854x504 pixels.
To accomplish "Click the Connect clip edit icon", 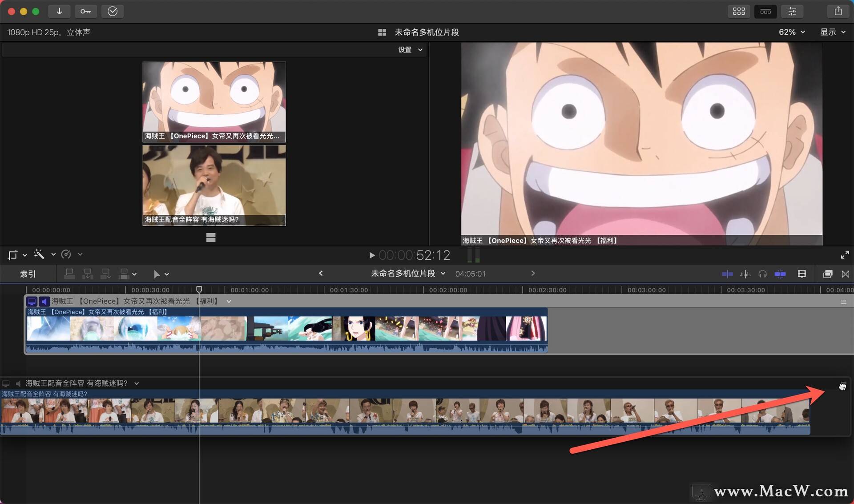I will click(x=69, y=274).
